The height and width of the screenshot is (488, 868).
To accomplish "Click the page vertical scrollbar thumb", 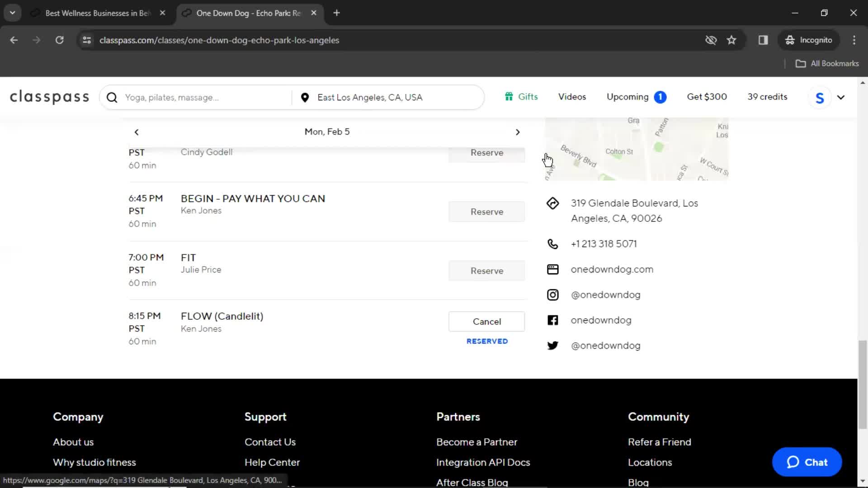I will point(863,385).
